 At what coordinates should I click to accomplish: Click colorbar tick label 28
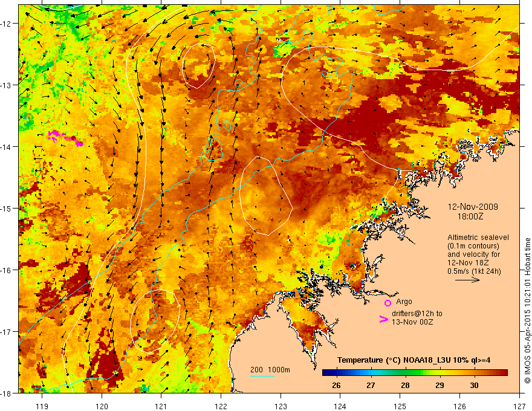(405, 385)
